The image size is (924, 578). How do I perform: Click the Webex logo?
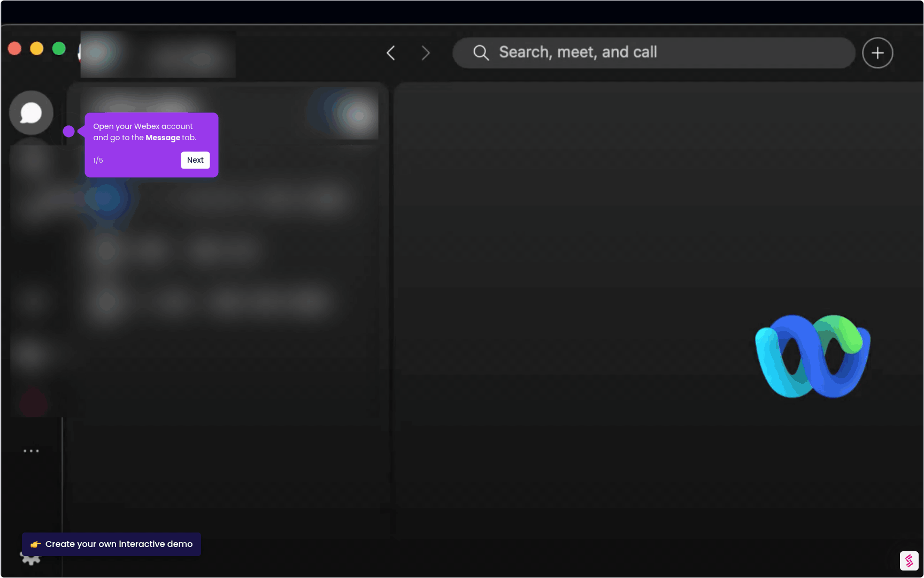pos(812,356)
